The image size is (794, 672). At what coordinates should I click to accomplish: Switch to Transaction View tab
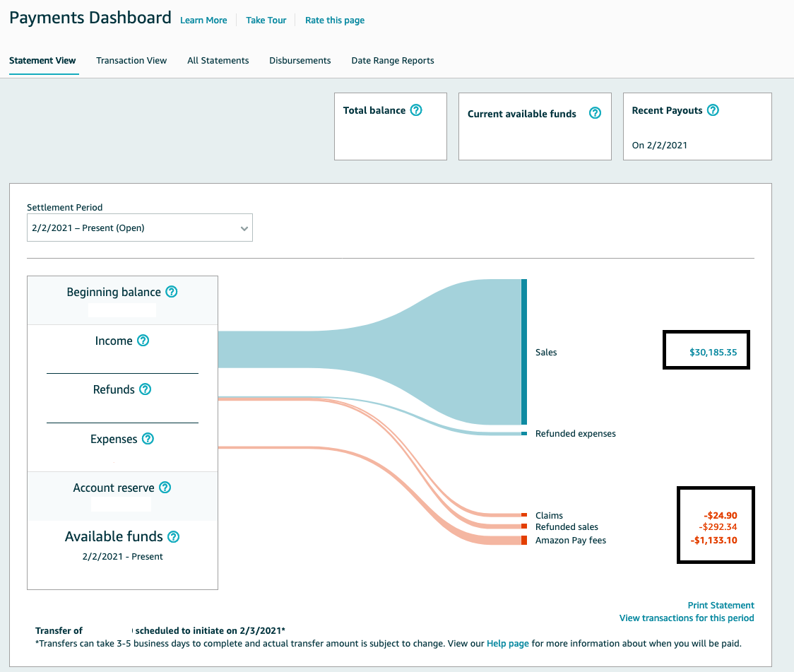[131, 61]
